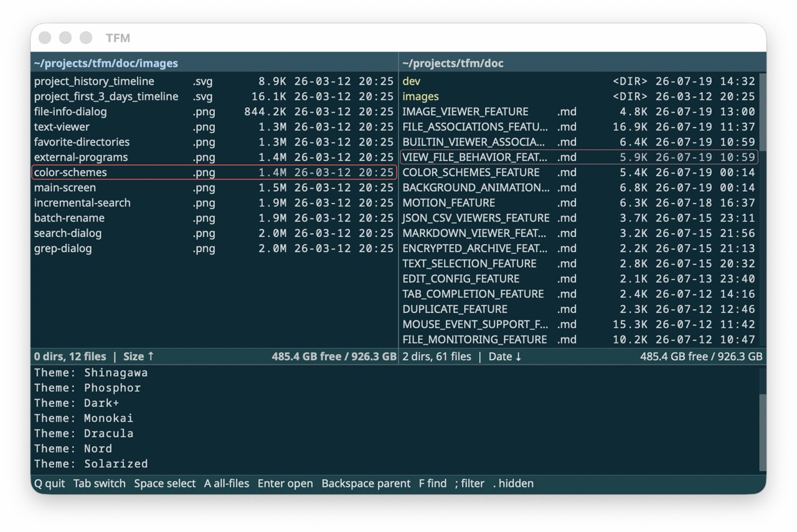Click the search-dialog .png entry
The width and height of the screenshot is (797, 532).
point(214,233)
